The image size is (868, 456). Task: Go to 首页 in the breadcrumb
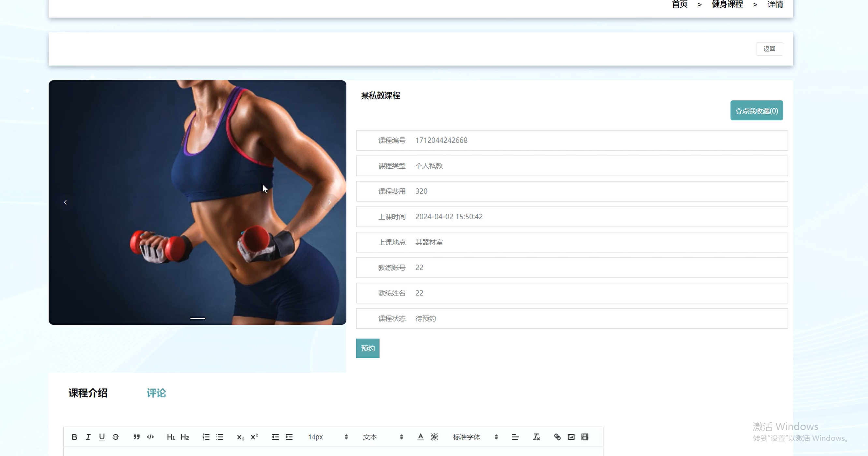[680, 4]
